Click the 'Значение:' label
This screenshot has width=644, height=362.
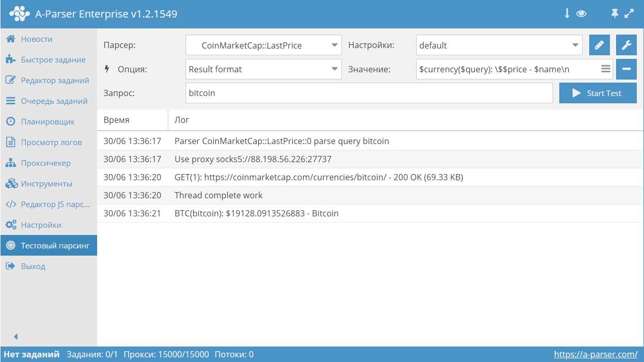369,69
